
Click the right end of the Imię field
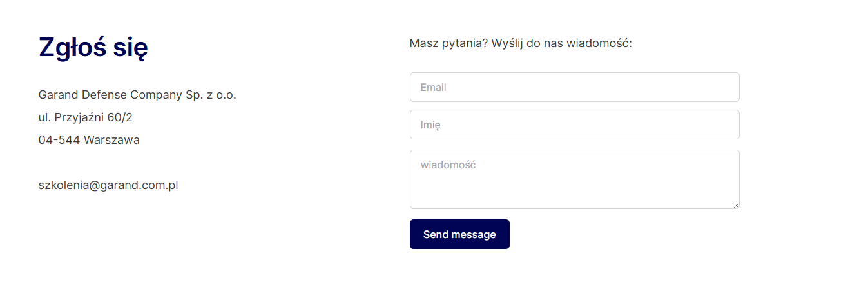[x=722, y=125]
